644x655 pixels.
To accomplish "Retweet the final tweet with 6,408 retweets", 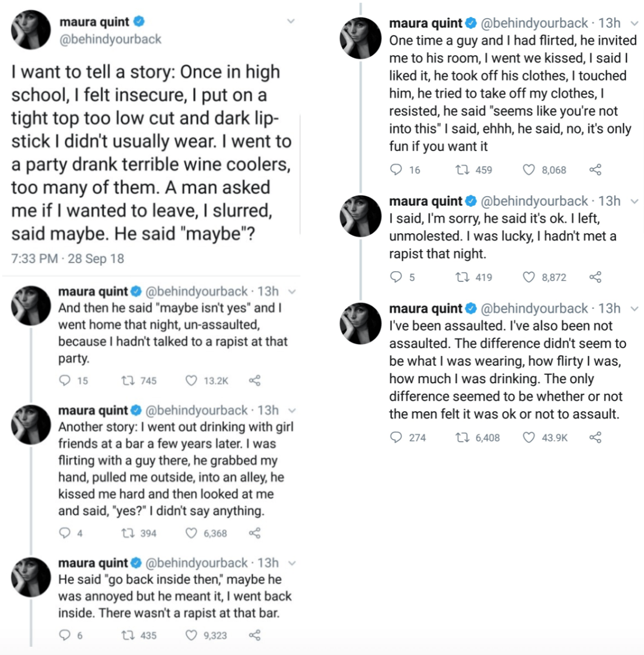I will pos(462,438).
